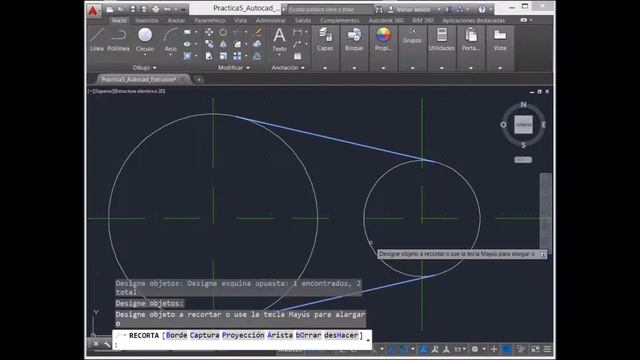Screen dimensions: 640x360
Task: Open the Círculo options dropdown arrow
Action: [145, 55]
